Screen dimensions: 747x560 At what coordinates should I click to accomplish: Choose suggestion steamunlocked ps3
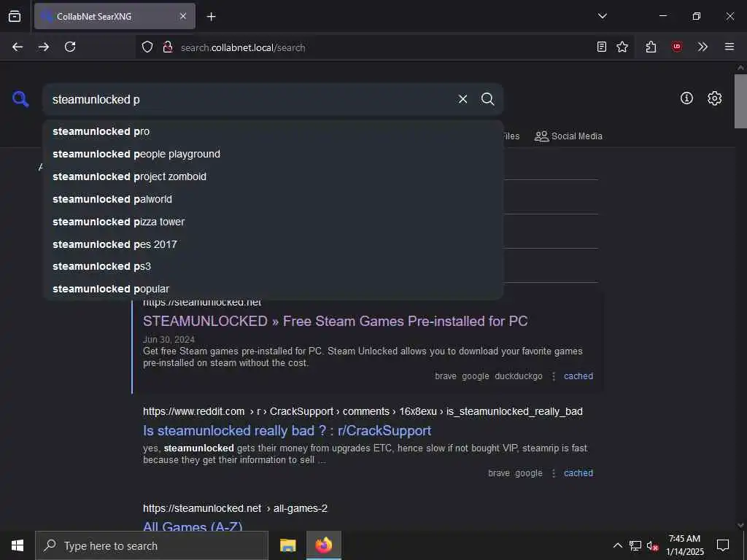(x=273, y=266)
